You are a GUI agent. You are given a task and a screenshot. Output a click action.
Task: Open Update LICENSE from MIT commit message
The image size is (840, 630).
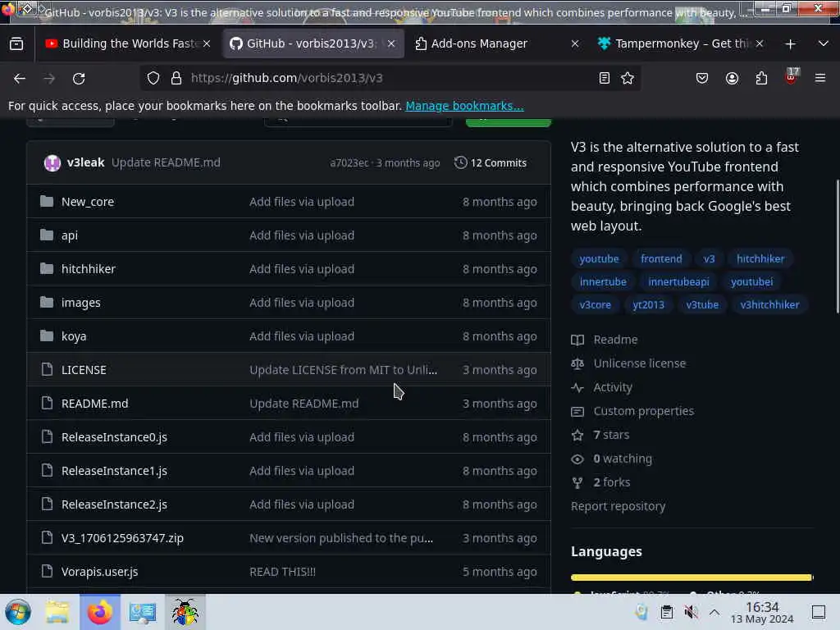point(344,370)
